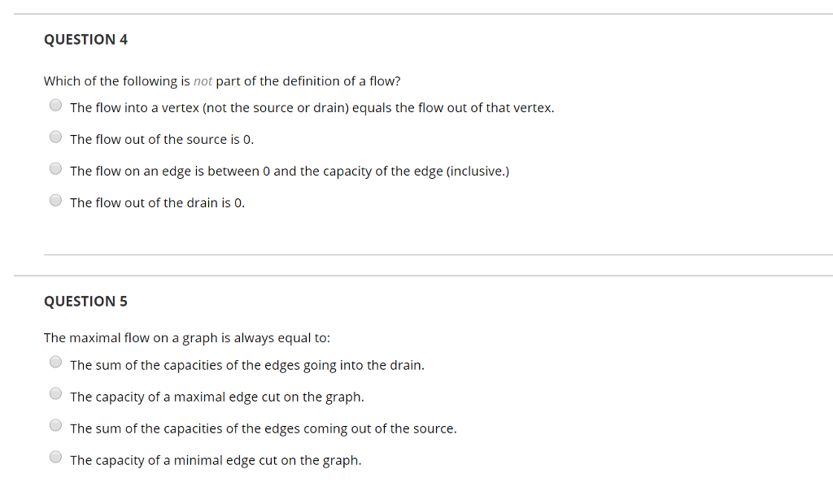Select the first answer option in Question 4
Viewport: 833px width, 504px height.
tap(55, 104)
